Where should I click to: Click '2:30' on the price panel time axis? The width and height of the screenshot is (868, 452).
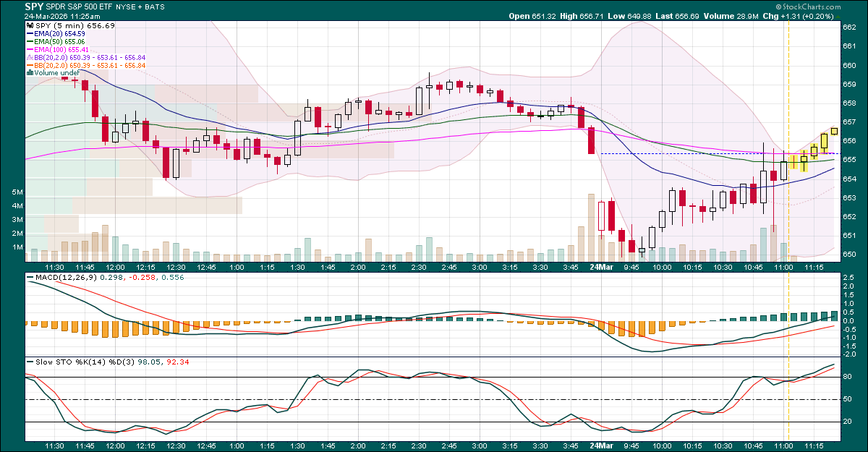point(419,267)
